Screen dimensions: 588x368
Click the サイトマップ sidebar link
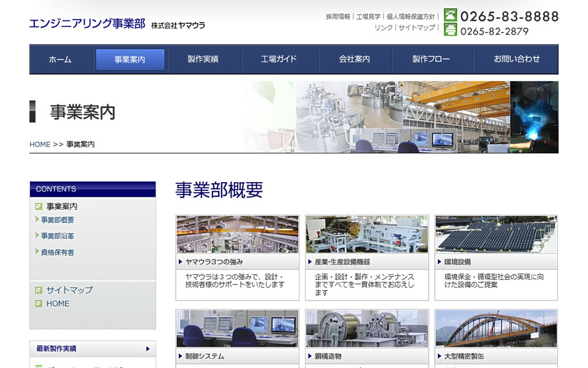[x=69, y=290]
